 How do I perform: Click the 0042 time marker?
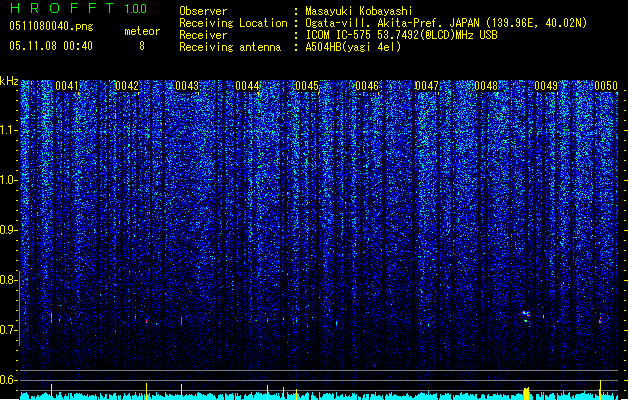127,86
